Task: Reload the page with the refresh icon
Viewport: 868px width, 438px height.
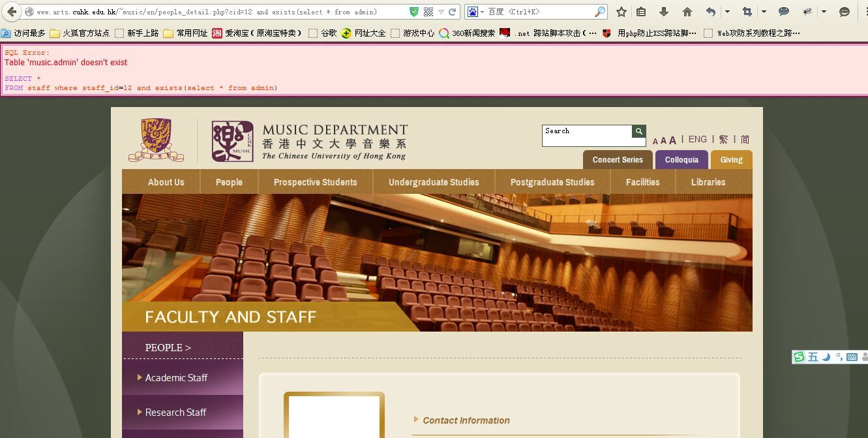Action: [452, 12]
